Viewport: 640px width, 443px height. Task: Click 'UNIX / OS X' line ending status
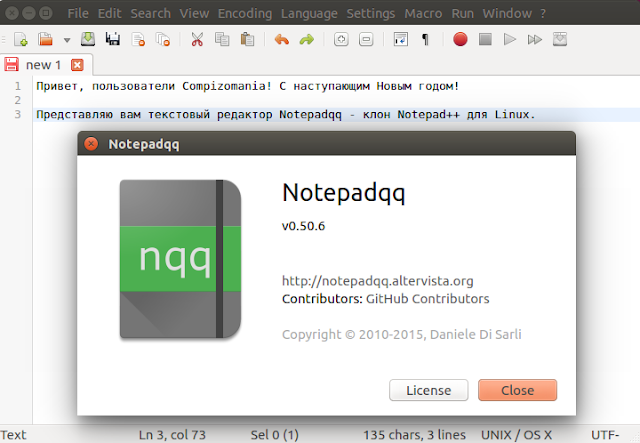516,435
